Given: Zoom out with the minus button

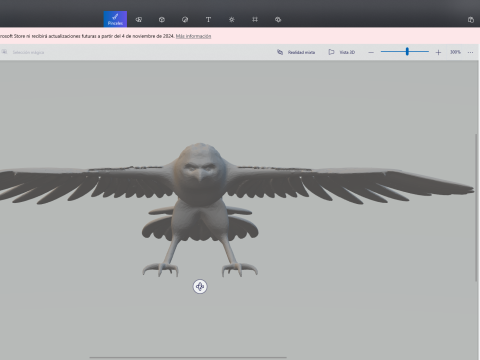Looking at the screenshot, I should pos(371,52).
